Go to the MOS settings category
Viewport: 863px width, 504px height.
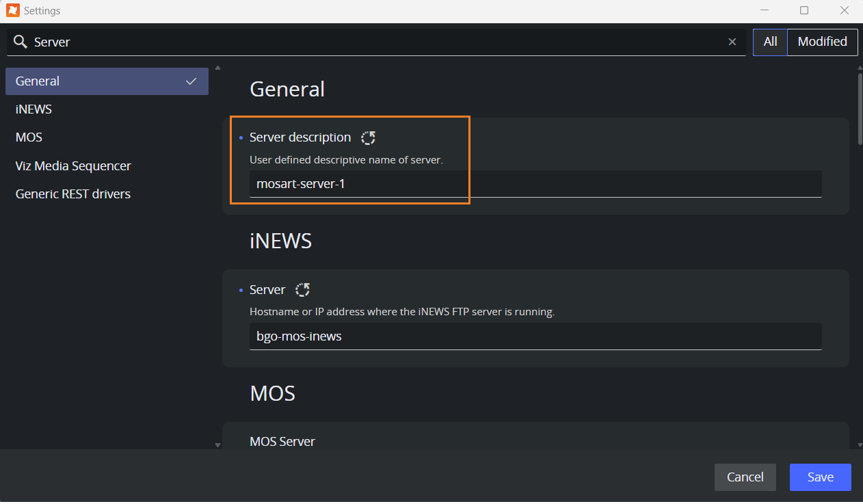(29, 137)
